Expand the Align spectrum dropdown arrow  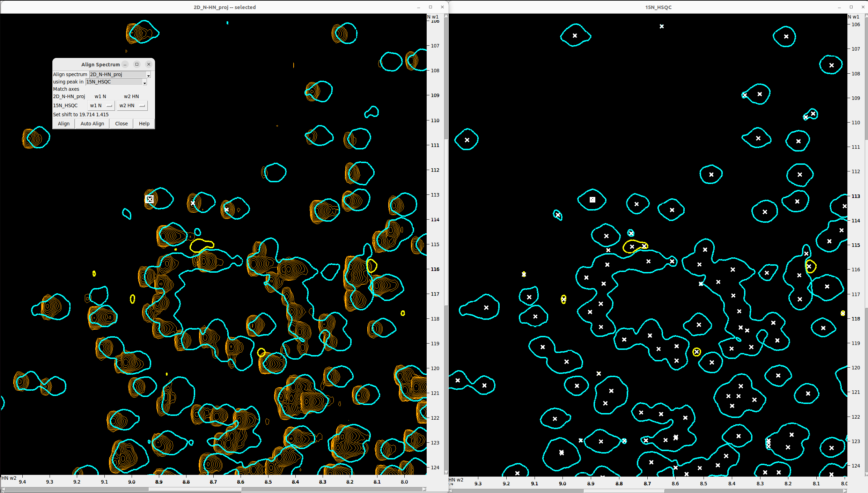[x=148, y=75]
